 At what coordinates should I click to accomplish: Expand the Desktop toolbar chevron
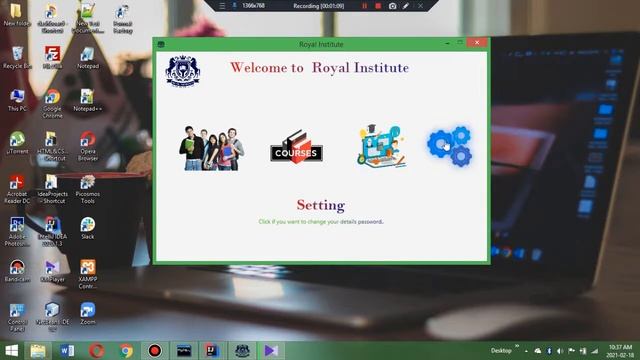(517, 347)
